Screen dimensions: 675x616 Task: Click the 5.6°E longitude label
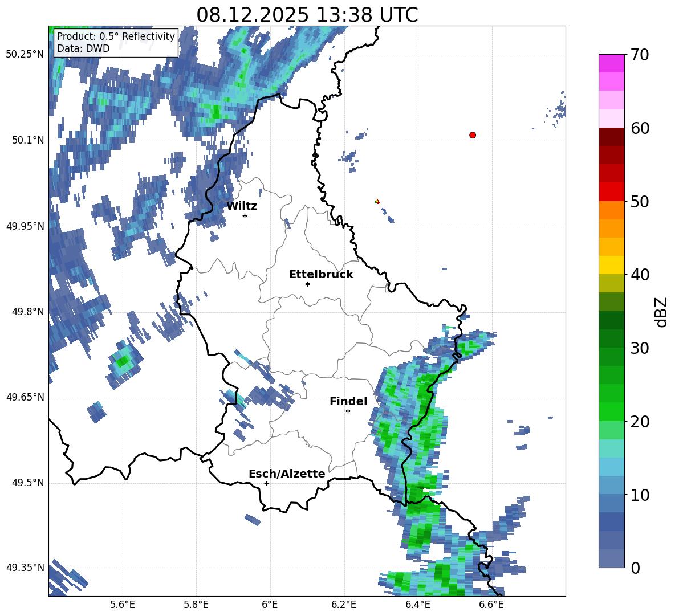[122, 605]
